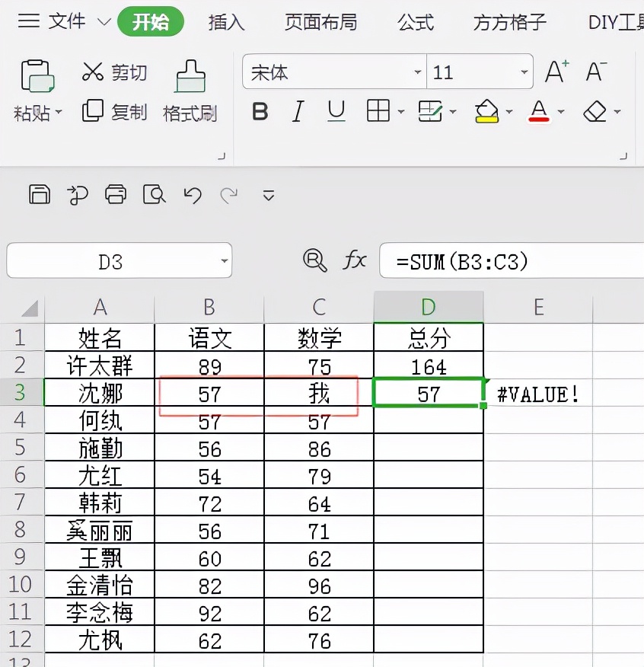Click the Copy icon

click(93, 111)
